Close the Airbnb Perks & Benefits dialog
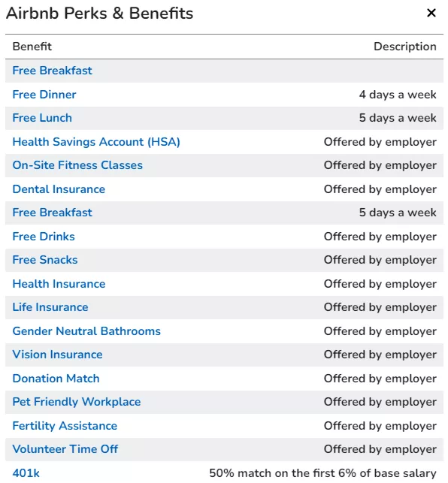448x483 pixels. (x=431, y=13)
